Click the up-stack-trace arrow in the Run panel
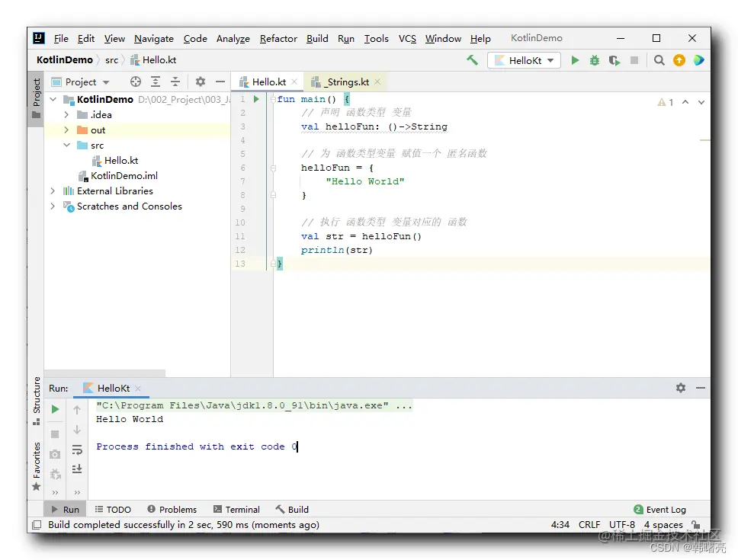Viewport: 738px width, 560px height. click(77, 410)
